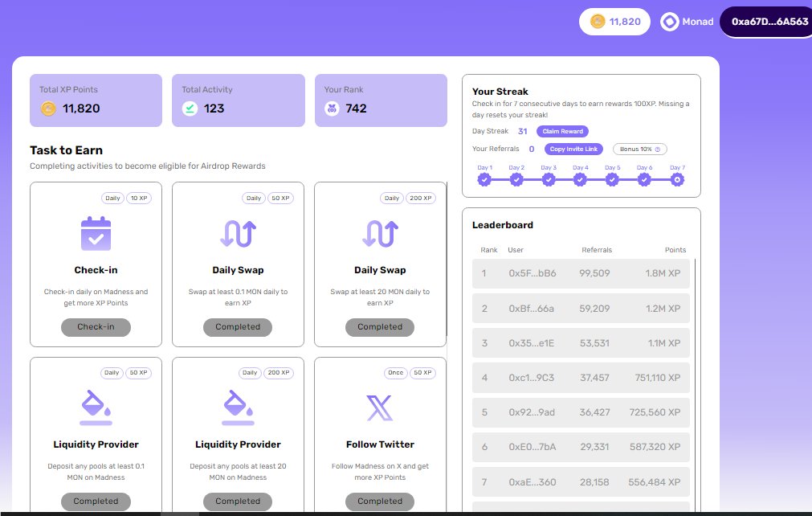Click the info icon on the Bonus 10% pill
Viewport: 812px width, 516px height.
click(658, 149)
